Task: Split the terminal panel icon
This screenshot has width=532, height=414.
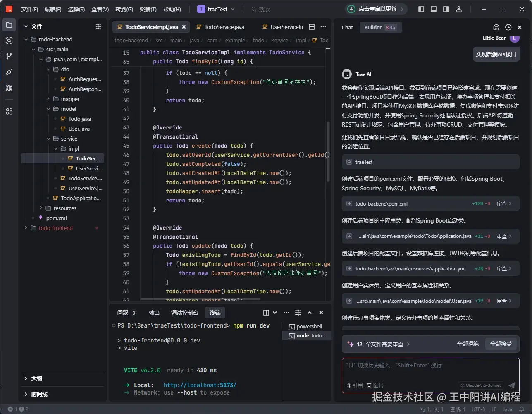Action: [x=266, y=313]
